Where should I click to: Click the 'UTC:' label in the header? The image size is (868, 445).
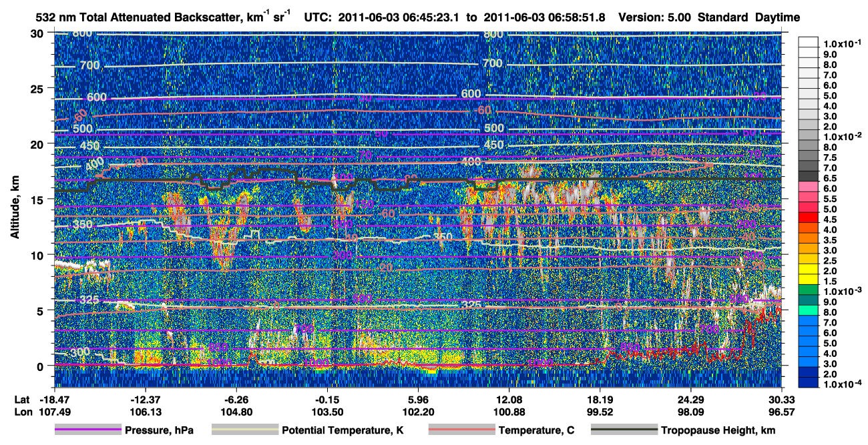pyautogui.click(x=316, y=17)
